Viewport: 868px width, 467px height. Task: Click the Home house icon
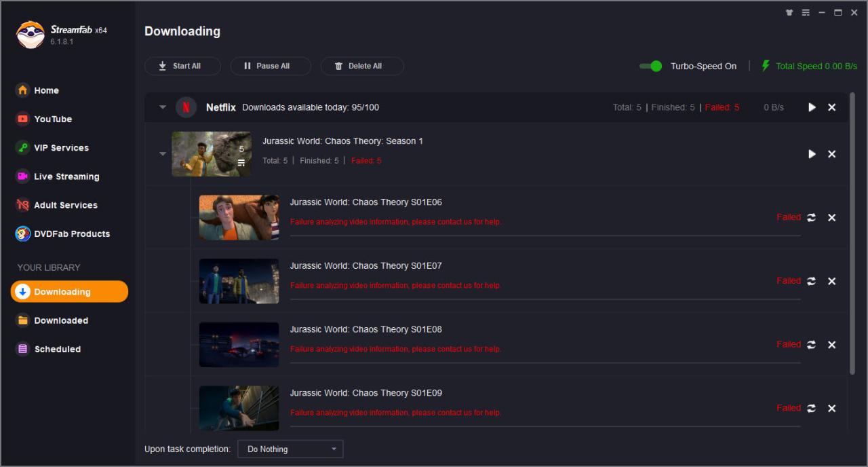pyautogui.click(x=23, y=90)
